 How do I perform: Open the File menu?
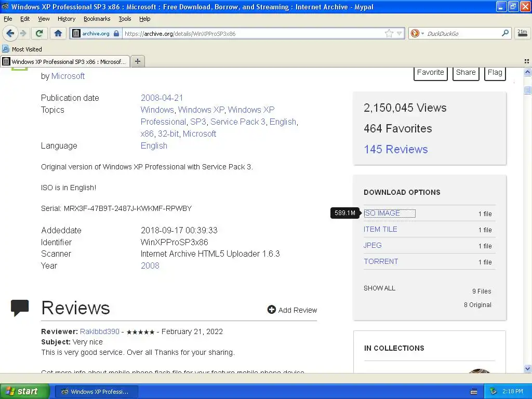8,19
